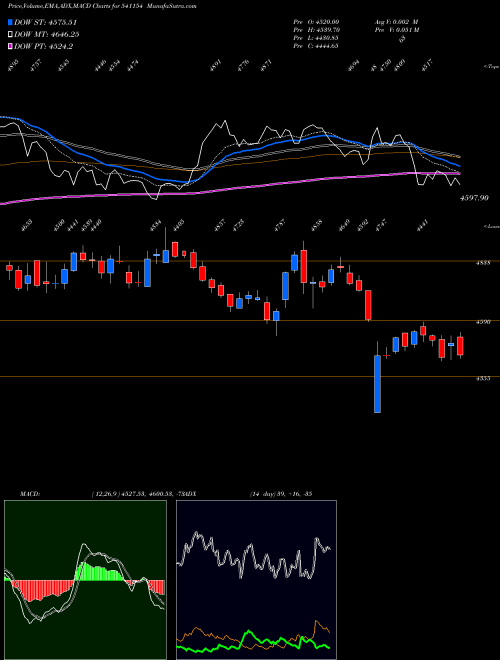Click the 4891 tops value label
500x660 pixels.
pyautogui.click(x=216, y=66)
